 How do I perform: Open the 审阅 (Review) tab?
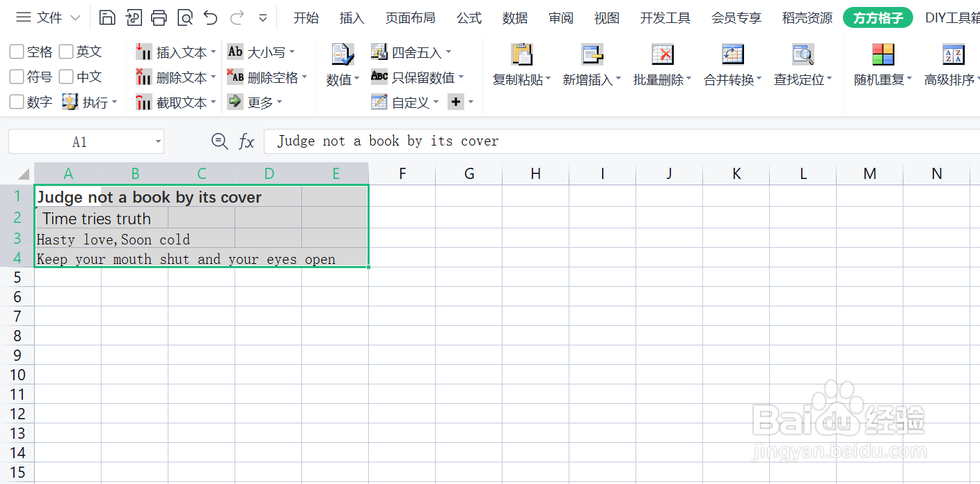tap(561, 18)
